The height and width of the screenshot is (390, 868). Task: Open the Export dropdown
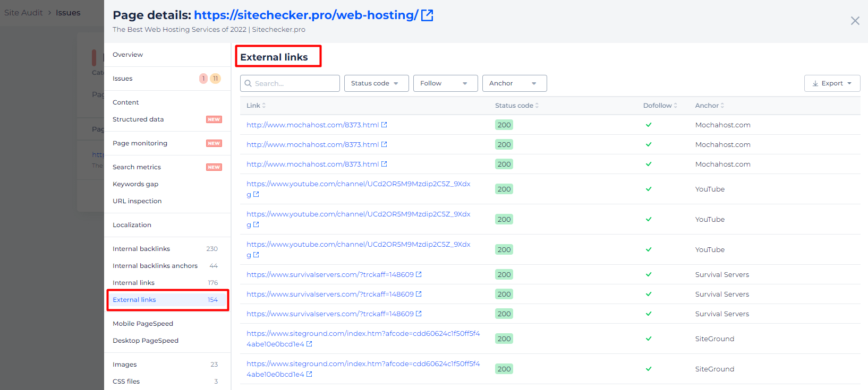coord(832,83)
